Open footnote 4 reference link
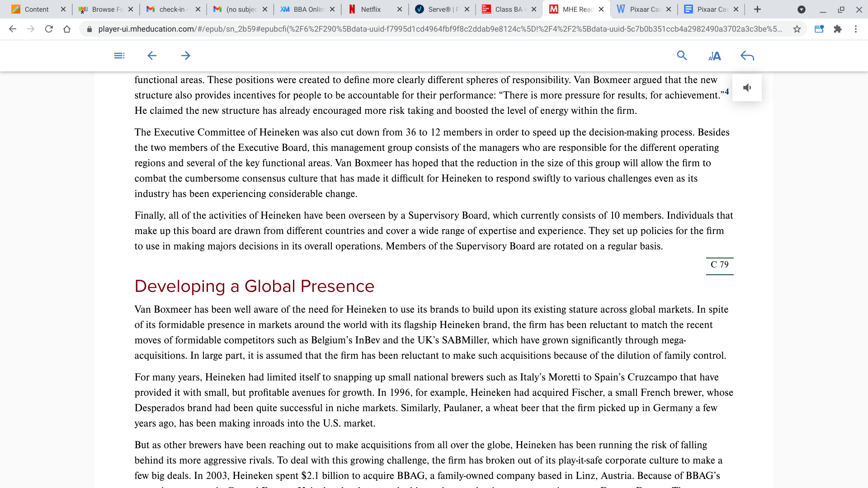868x488 pixels. click(x=727, y=92)
